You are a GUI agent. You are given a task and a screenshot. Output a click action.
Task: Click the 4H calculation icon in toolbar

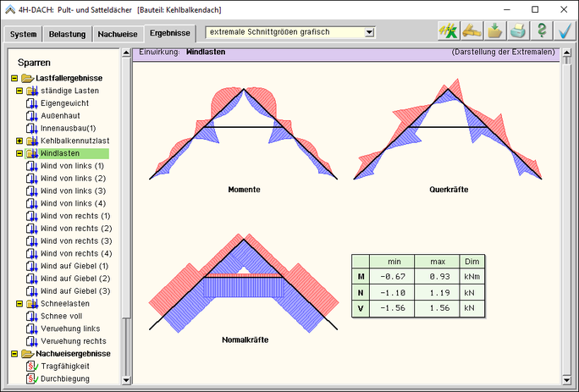coord(448,32)
